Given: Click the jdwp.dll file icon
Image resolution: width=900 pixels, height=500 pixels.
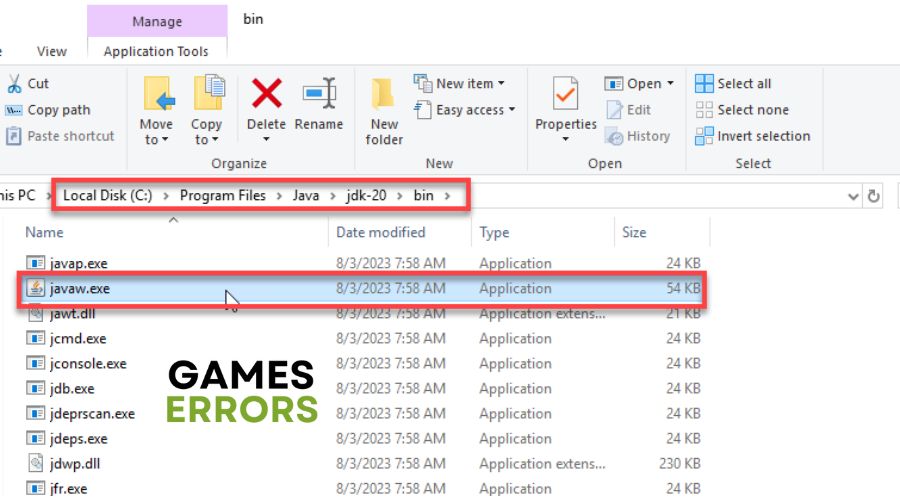Looking at the screenshot, I should point(36,463).
